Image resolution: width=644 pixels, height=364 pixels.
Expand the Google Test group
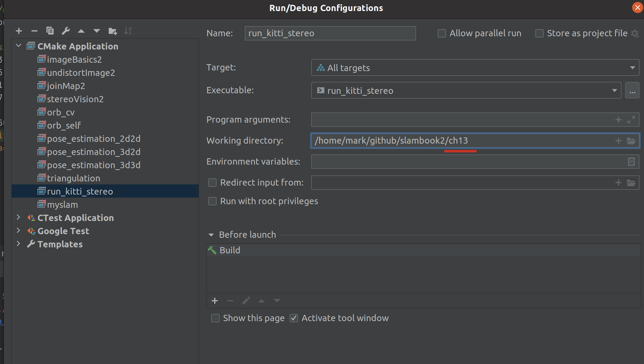[x=19, y=231]
